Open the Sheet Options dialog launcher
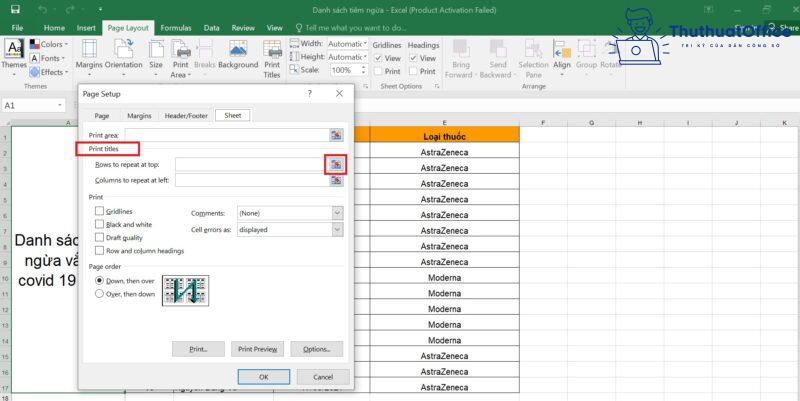Viewport: 800px width, 401px height. (437, 87)
